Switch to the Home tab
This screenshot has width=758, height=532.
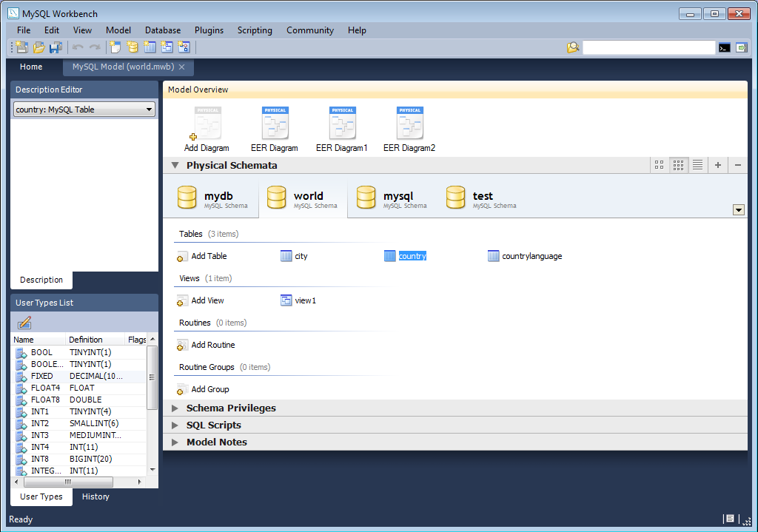pos(31,67)
